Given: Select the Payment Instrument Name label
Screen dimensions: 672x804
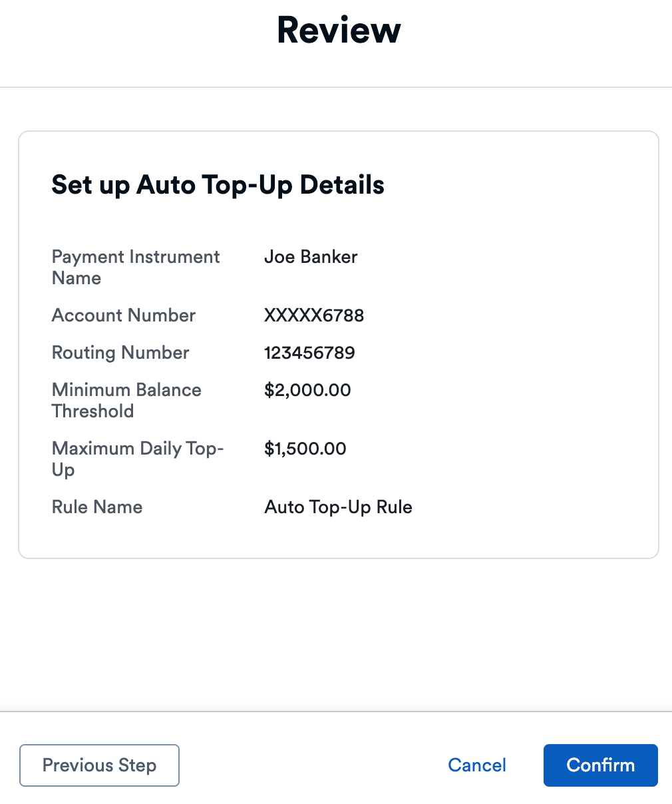Looking at the screenshot, I should (x=135, y=267).
